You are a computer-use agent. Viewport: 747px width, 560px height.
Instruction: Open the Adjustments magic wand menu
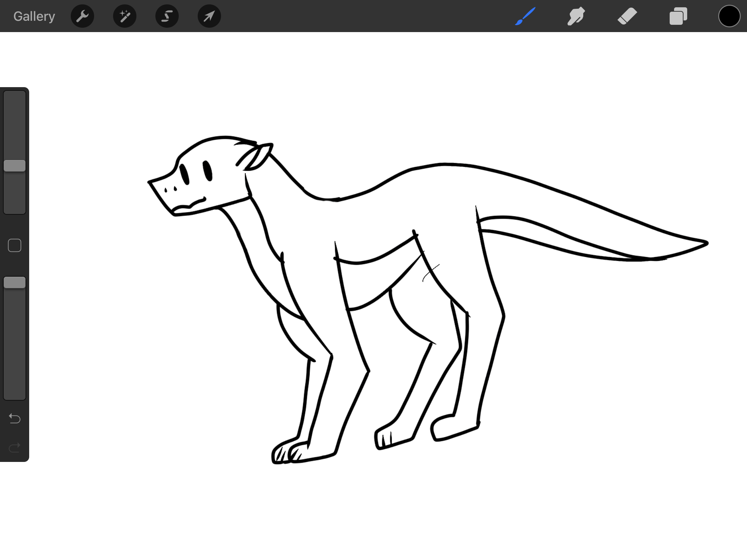[x=125, y=16]
